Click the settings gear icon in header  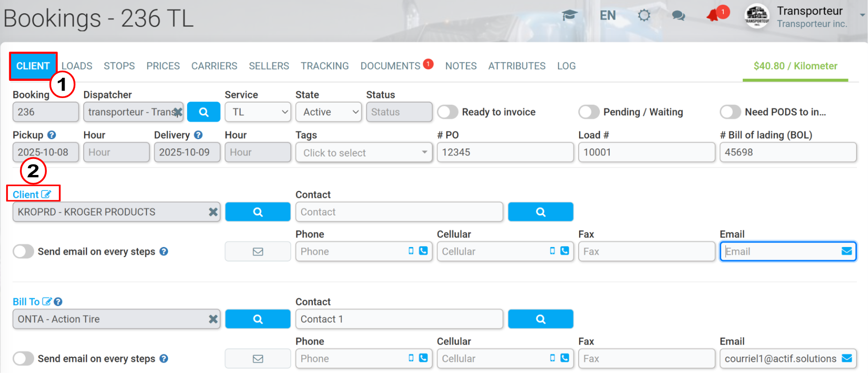coord(644,15)
